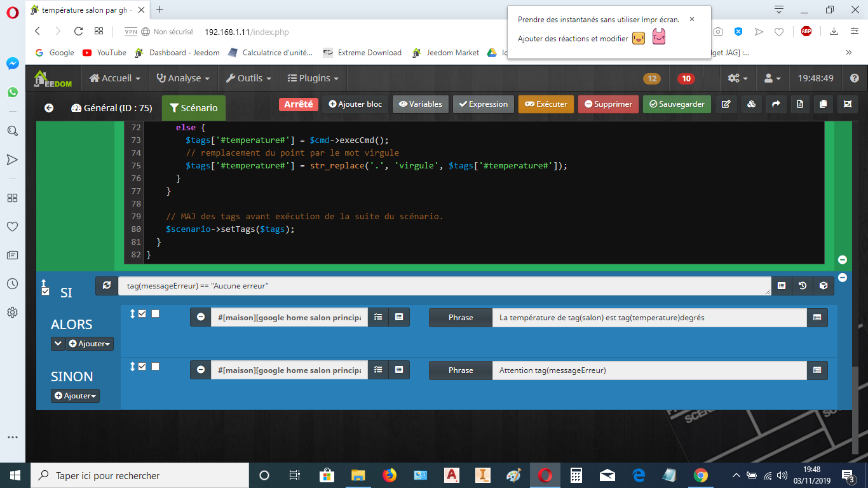Switch to the Général (ID : 75) tab
Viewport: 868px width, 488px height.
tap(112, 108)
